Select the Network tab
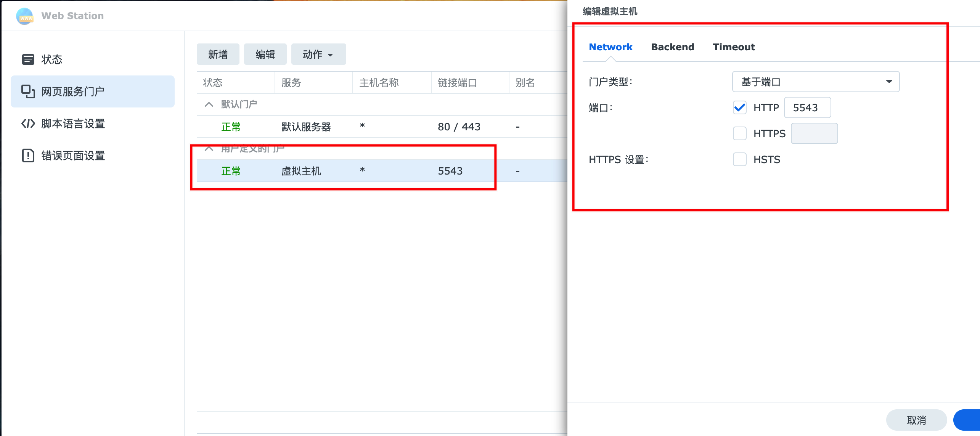This screenshot has width=980, height=436. (x=610, y=47)
